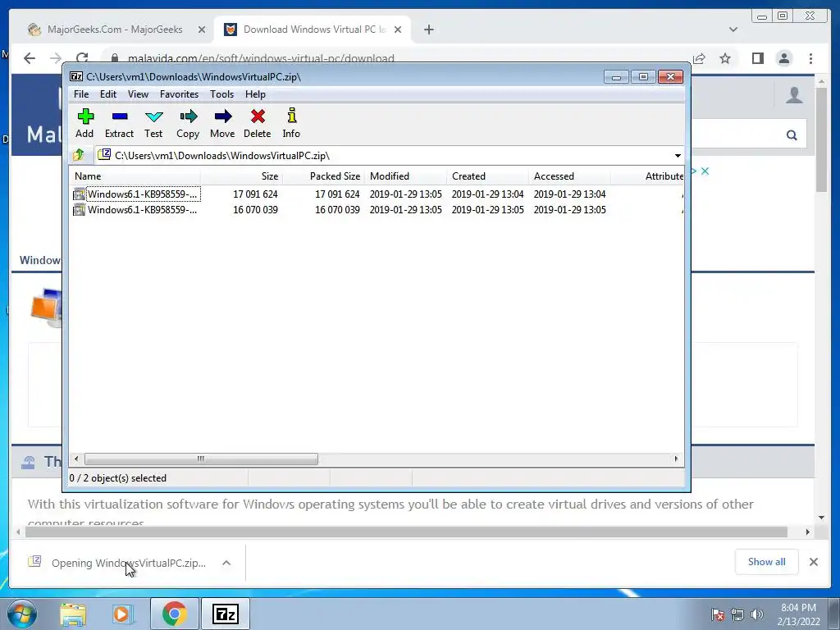Expand the 7-Zip address path dropdown
The image size is (840, 630).
[678, 156]
